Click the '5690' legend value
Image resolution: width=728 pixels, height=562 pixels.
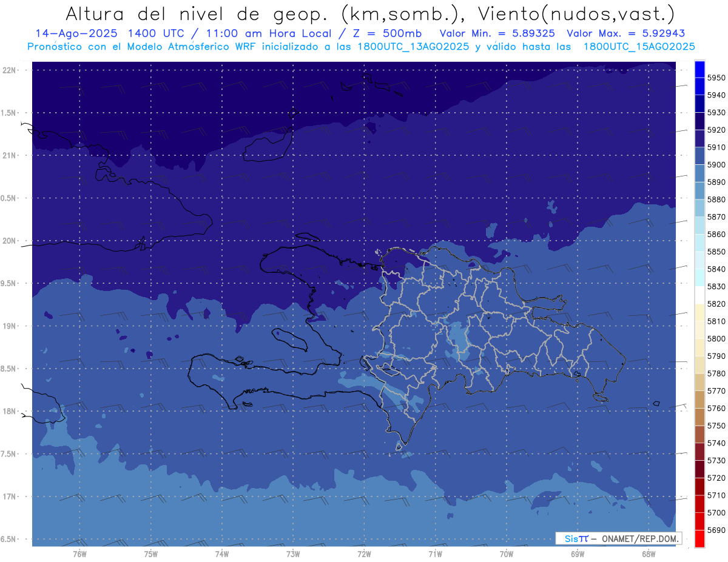(716, 530)
